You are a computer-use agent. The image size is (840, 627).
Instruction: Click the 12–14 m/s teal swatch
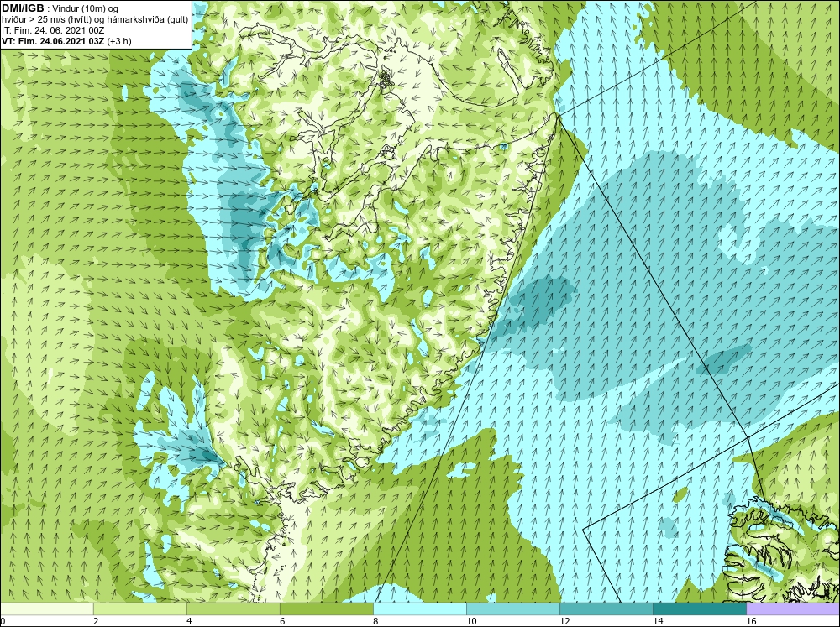606,609
